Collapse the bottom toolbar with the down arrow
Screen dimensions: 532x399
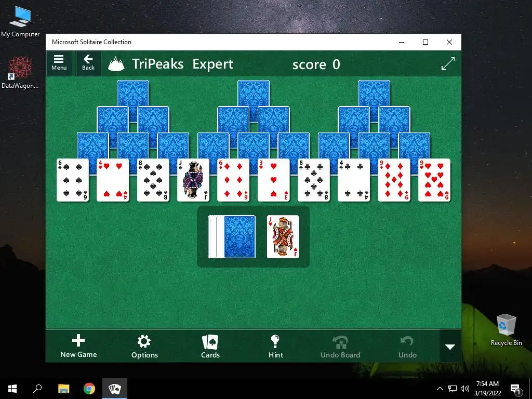point(450,347)
